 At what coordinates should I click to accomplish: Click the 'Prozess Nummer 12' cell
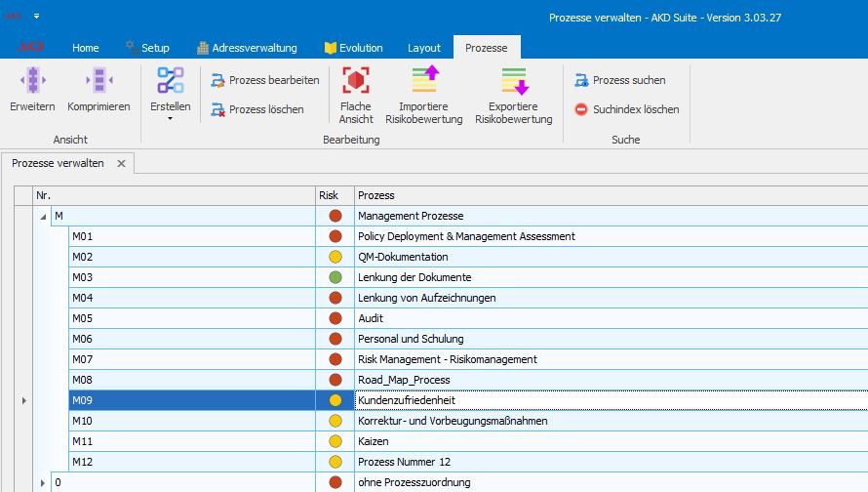[x=612, y=462]
